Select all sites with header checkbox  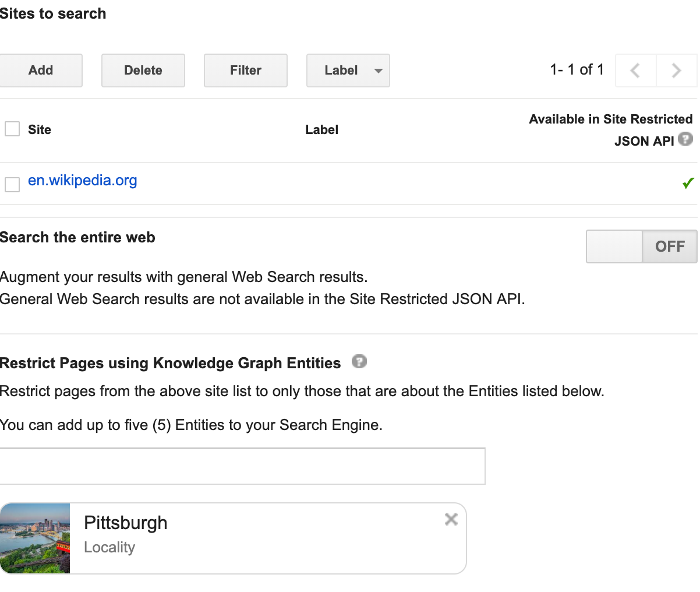(12, 129)
